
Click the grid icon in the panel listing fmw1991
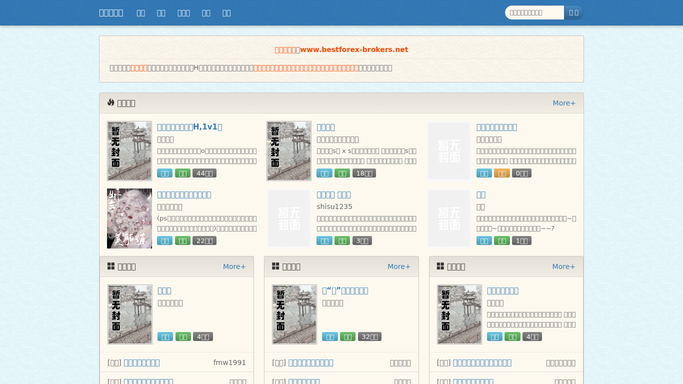pyautogui.click(x=111, y=266)
